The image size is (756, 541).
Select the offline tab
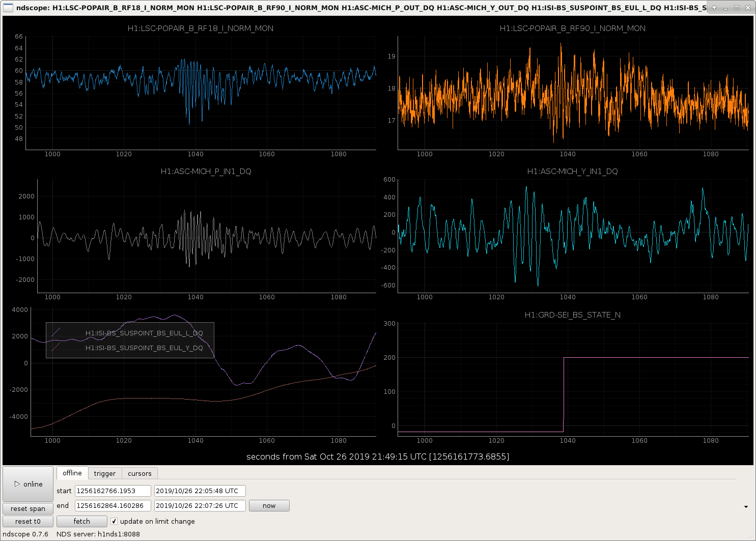pos(72,473)
